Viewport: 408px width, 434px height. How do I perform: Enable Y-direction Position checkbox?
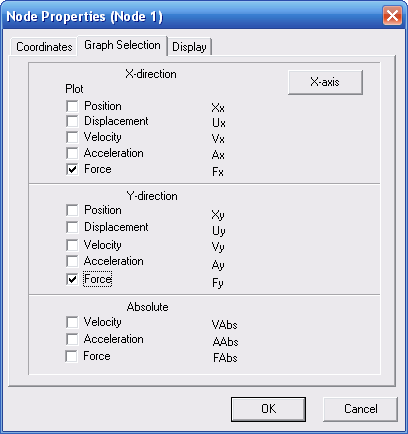(x=72, y=210)
